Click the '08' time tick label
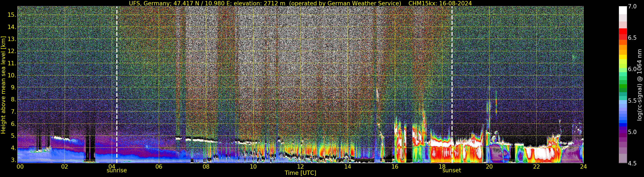644x177 pixels. pyautogui.click(x=206, y=166)
